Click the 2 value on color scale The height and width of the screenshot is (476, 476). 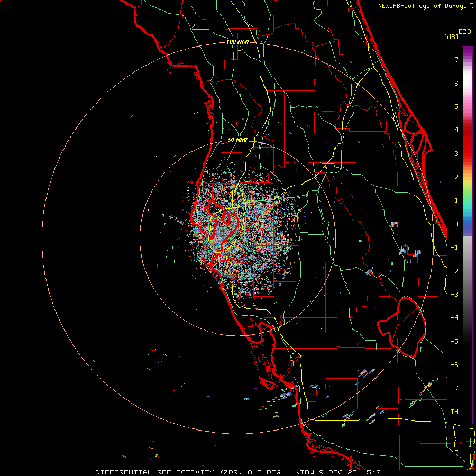[x=456, y=177]
